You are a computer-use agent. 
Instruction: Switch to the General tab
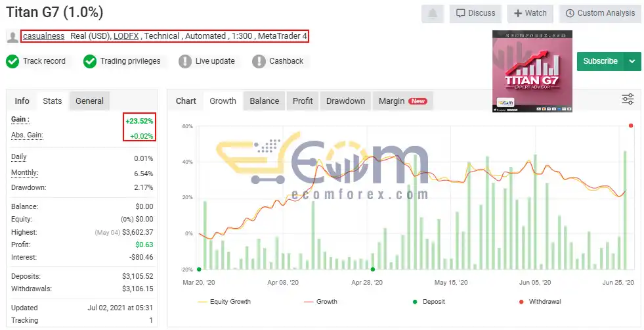pos(89,101)
